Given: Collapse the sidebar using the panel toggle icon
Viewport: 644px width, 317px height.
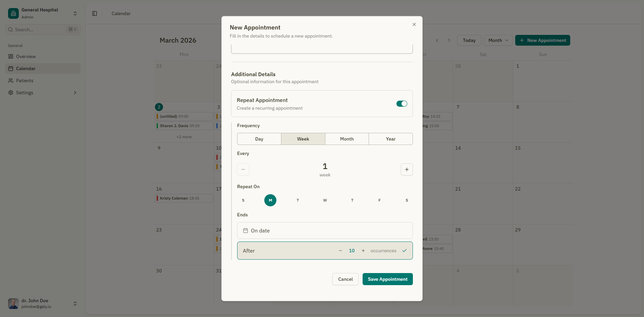Looking at the screenshot, I should [94, 13].
